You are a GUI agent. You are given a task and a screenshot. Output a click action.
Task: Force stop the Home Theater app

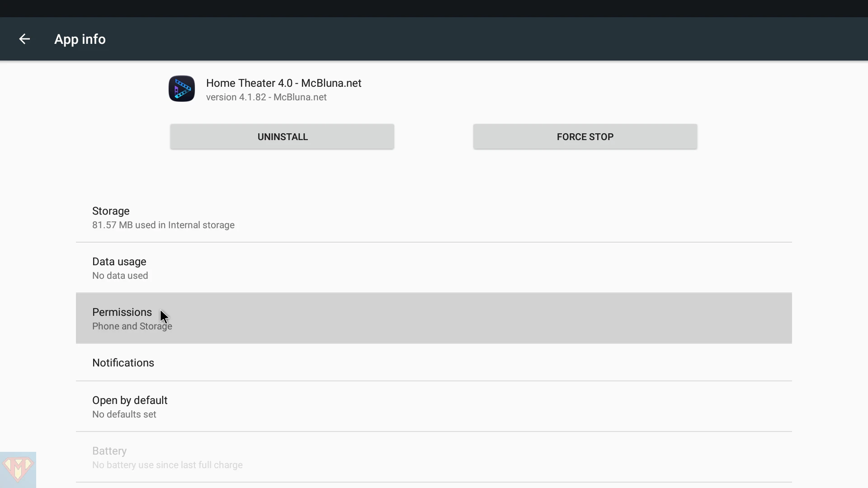click(x=585, y=136)
